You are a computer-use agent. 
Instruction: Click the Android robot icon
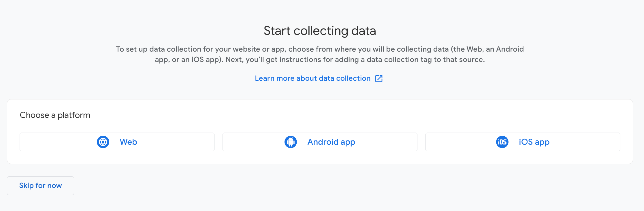click(x=291, y=142)
